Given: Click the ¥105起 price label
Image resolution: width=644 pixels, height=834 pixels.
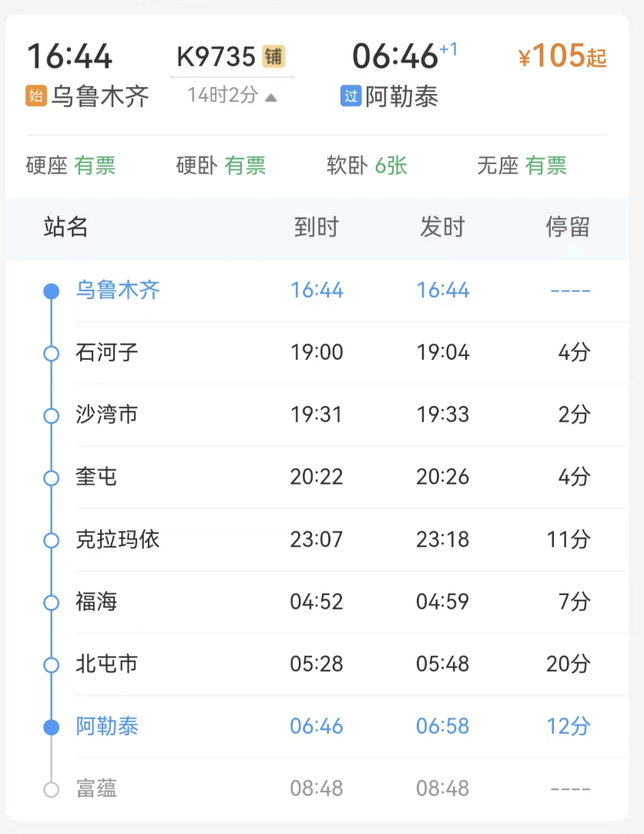Looking at the screenshot, I should [562, 56].
